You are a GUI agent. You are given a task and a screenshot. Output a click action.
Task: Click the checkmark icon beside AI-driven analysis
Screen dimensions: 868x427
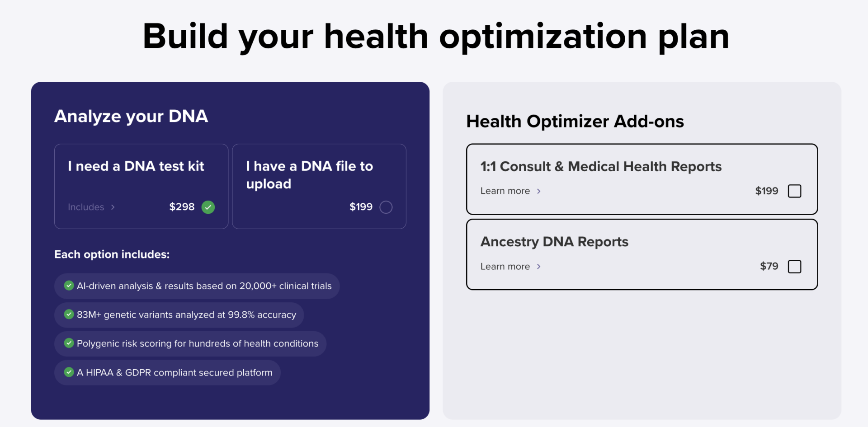(69, 286)
